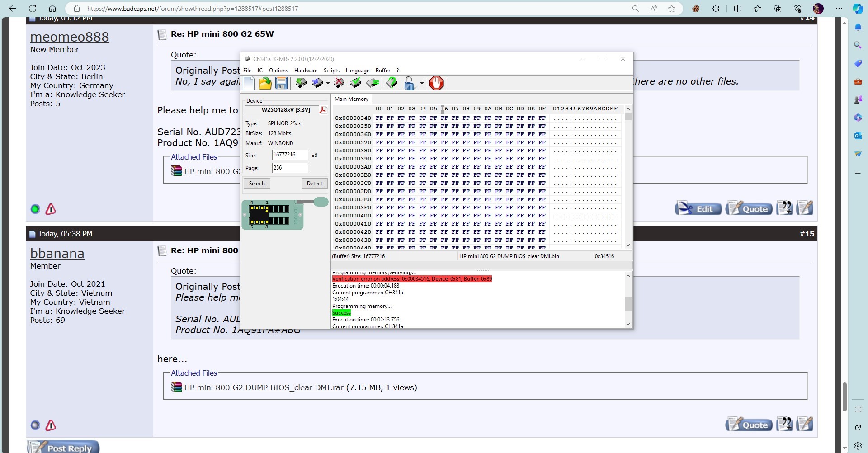Click the chip icon with question mark
The height and width of the screenshot is (453, 868).
(392, 83)
